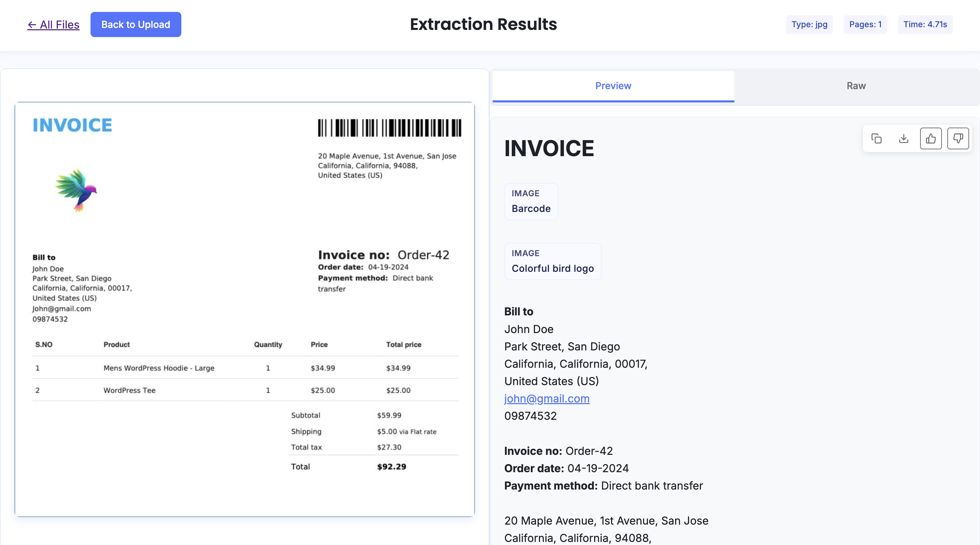The image size is (980, 545).
Task: Go back via All Files link
Action: [x=53, y=25]
